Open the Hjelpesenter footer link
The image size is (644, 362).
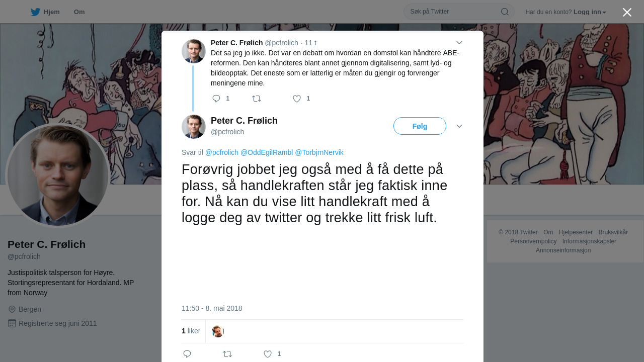click(x=576, y=232)
